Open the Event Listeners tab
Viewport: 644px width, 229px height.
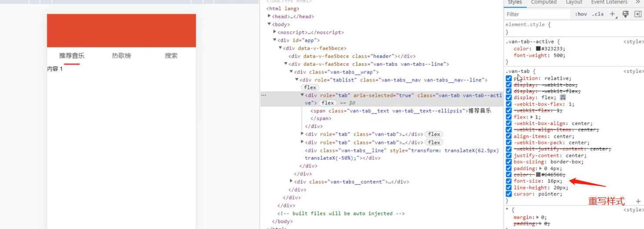point(609,2)
